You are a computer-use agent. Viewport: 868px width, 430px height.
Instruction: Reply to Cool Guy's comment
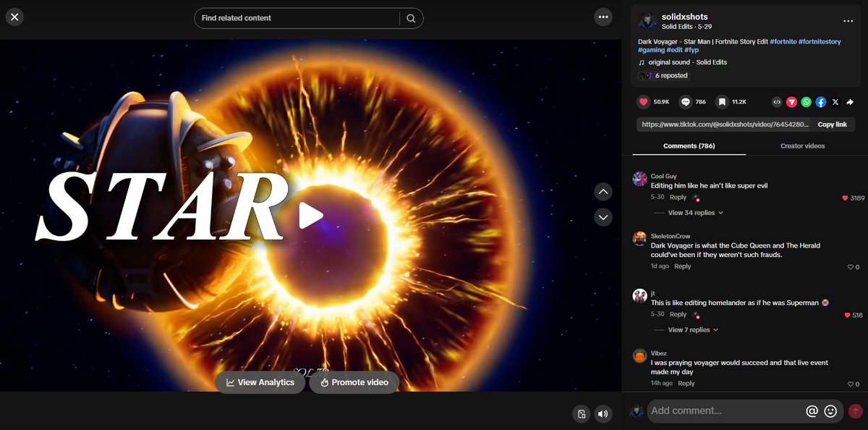(x=678, y=198)
